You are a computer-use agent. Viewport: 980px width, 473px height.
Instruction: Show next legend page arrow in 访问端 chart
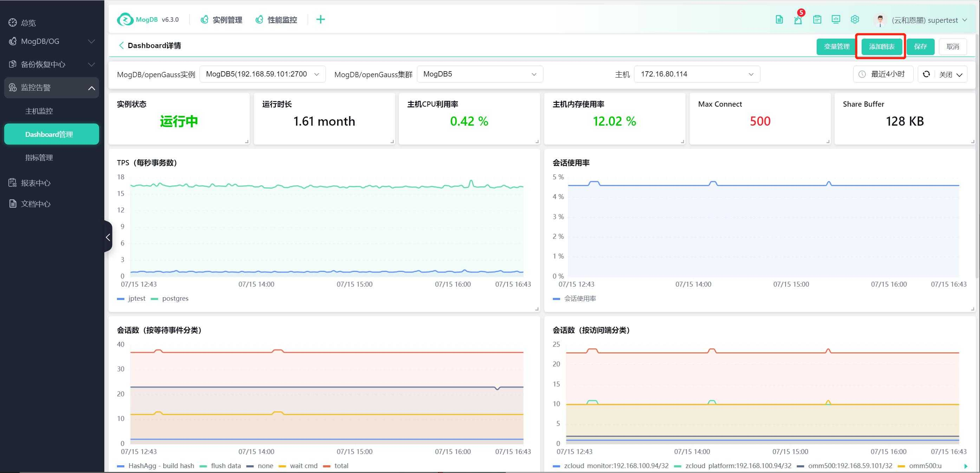click(966, 466)
